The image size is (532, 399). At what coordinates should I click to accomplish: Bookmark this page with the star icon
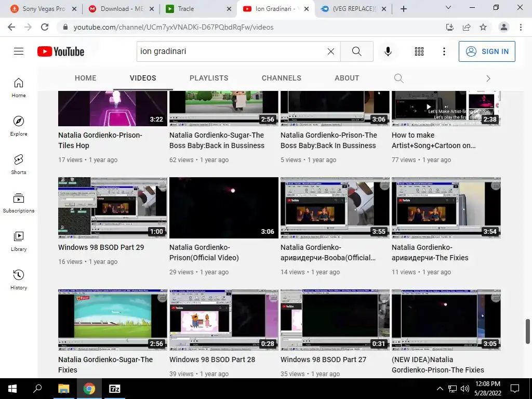[483, 27]
